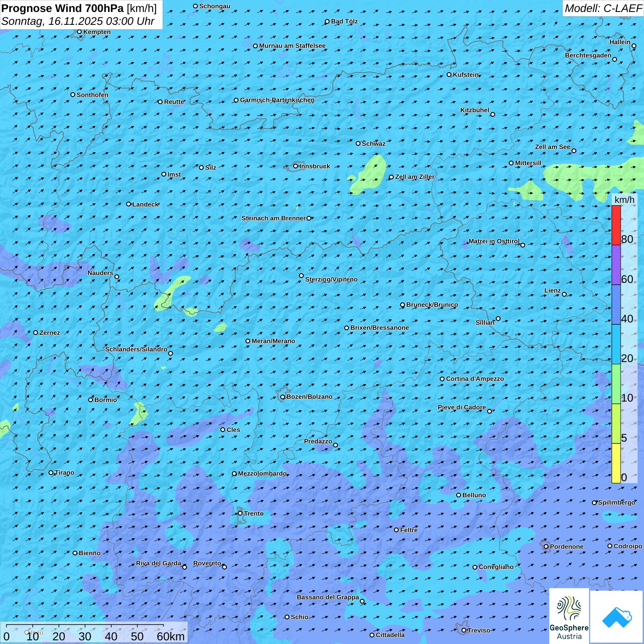This screenshot has width=644, height=644.
Task: Click the 'Codroipo' label
Action: click(x=628, y=546)
